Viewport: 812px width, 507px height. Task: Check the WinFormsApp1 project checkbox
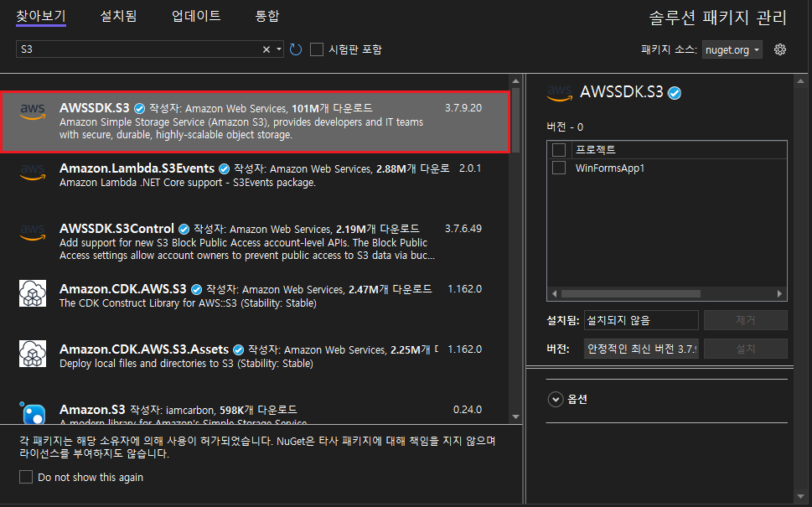pyautogui.click(x=559, y=168)
